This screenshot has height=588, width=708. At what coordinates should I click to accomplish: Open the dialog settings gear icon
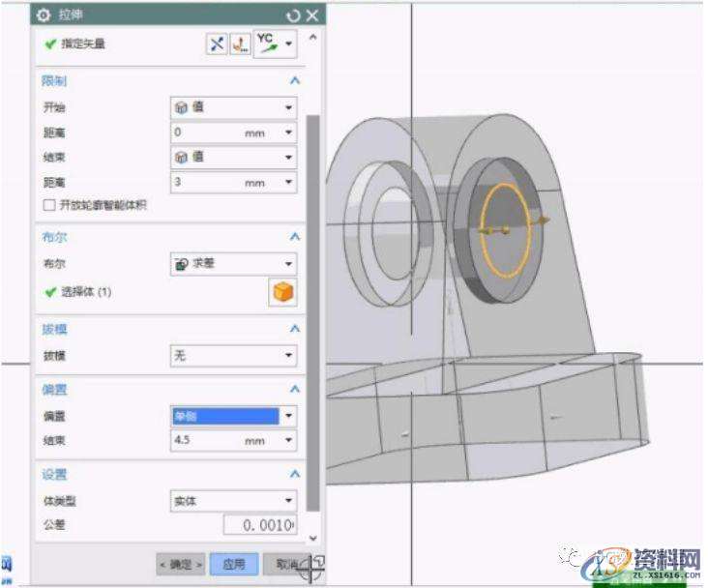43,15
